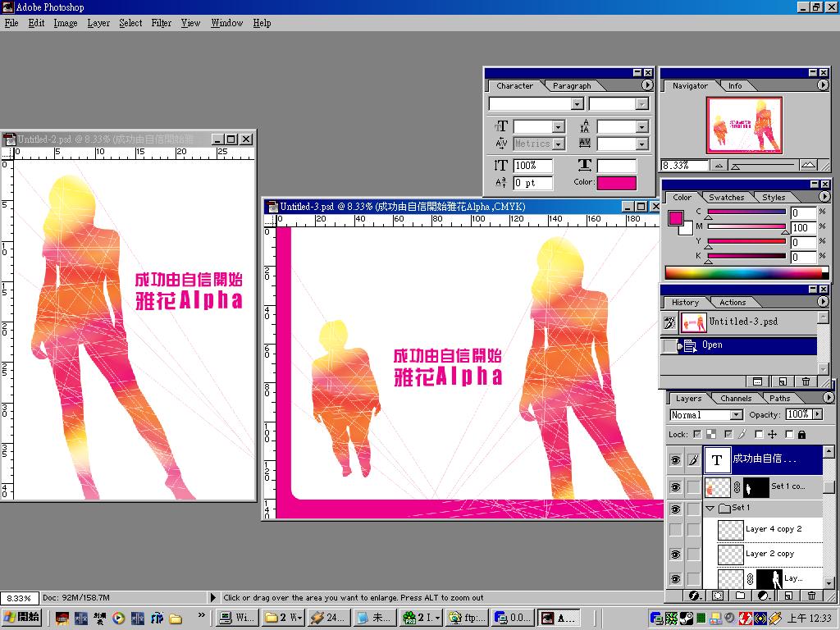Click the vertical scale 100% field
The height and width of the screenshot is (630, 840).
pos(532,166)
